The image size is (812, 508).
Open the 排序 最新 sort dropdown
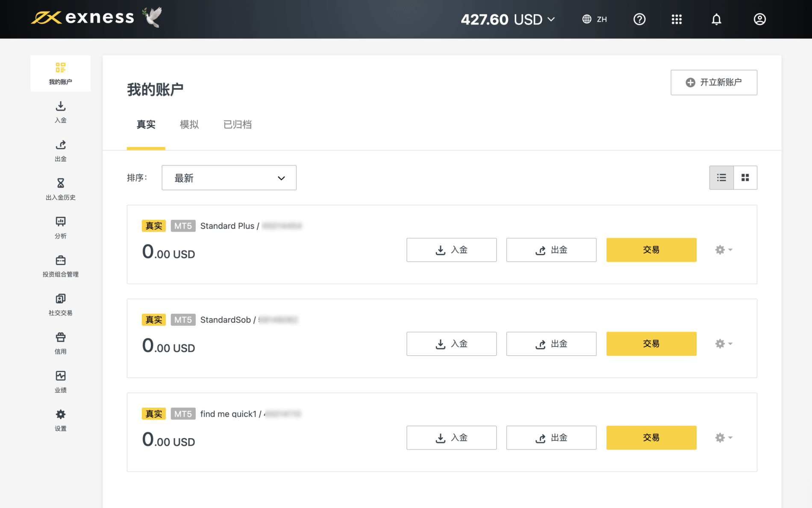pos(229,178)
